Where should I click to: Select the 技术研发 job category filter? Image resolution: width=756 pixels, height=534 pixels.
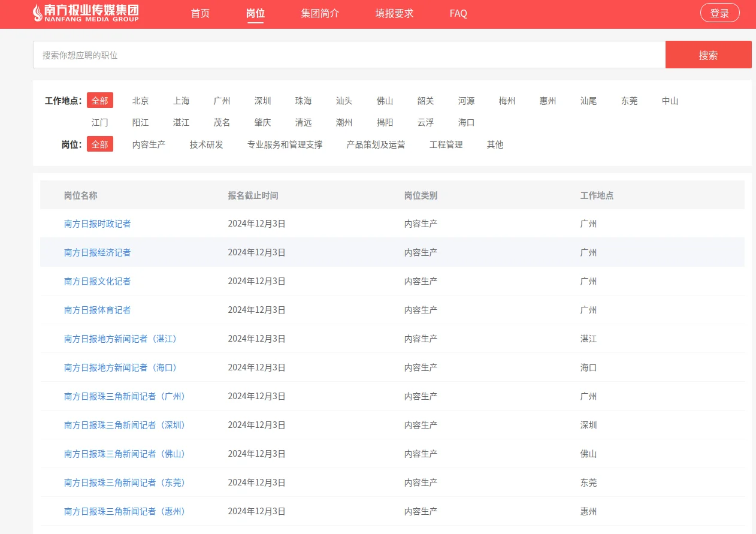[x=205, y=144]
